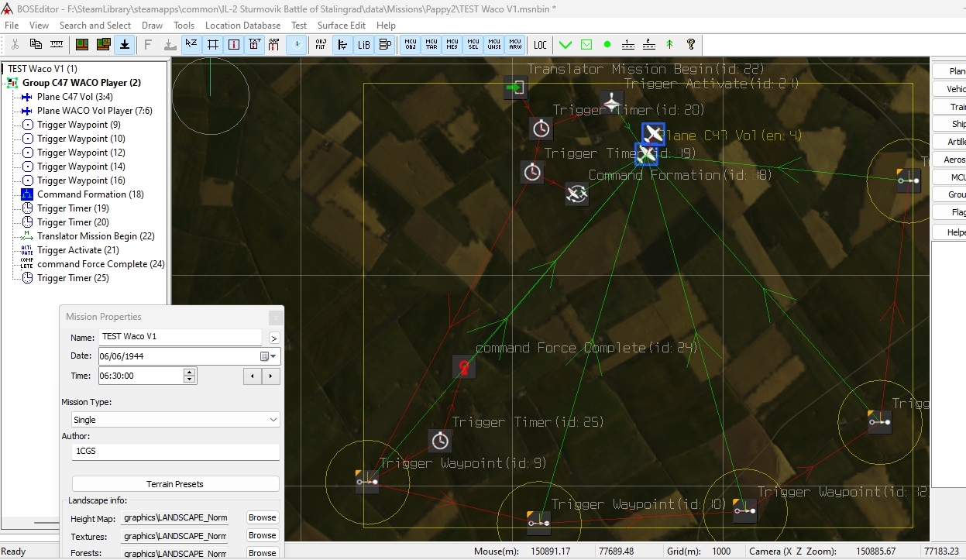Screen dimensions: 966x560
Task: Click the GRP group toolbar icon
Action: click(273, 45)
